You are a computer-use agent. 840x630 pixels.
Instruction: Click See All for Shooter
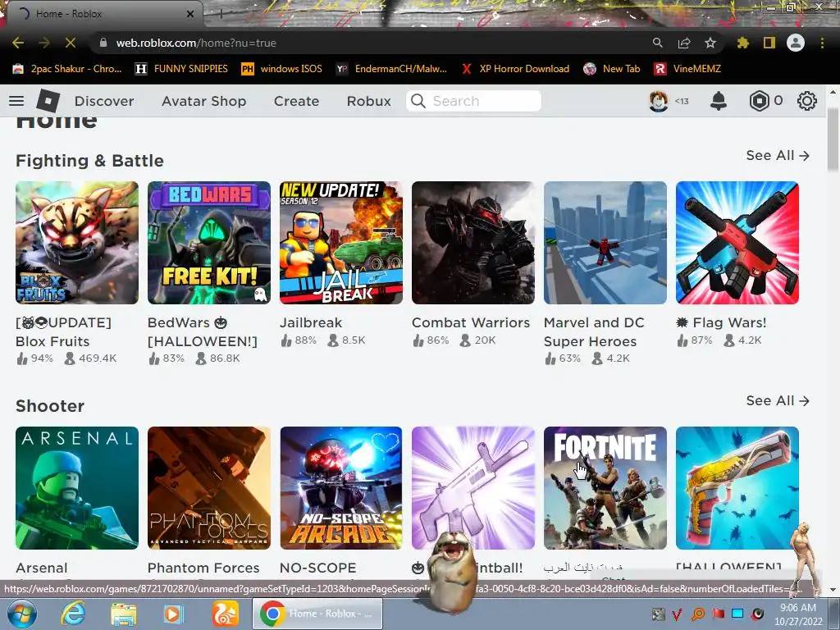coord(778,400)
